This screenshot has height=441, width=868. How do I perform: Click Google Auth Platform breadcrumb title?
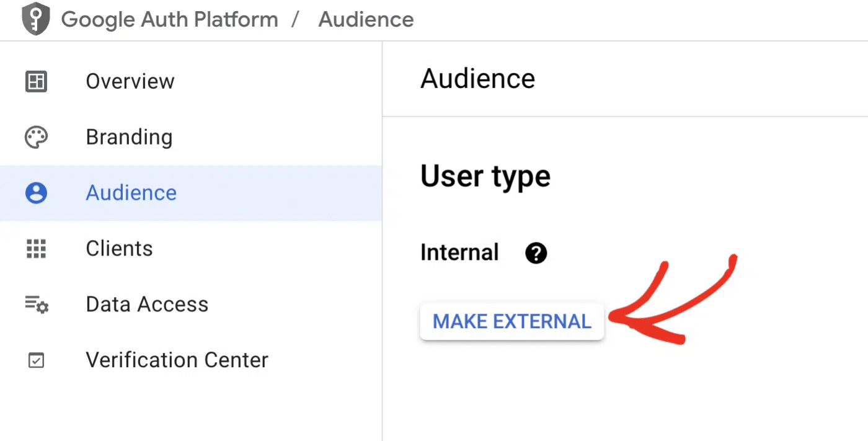click(170, 19)
